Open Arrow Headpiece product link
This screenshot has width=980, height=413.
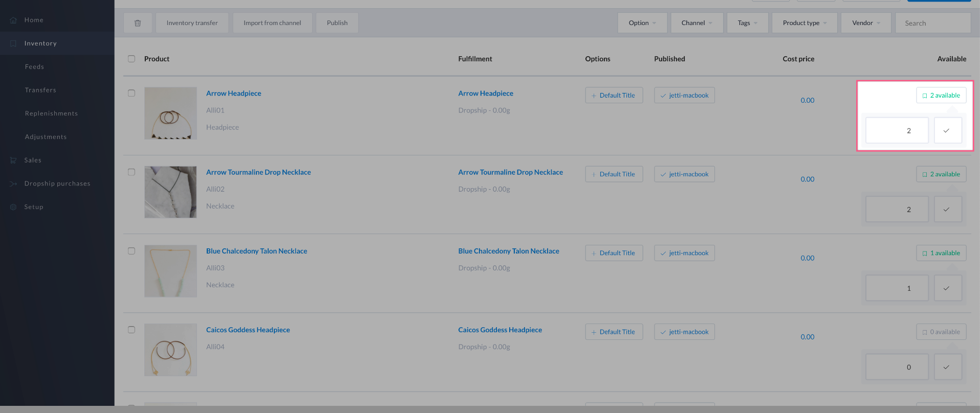point(233,93)
